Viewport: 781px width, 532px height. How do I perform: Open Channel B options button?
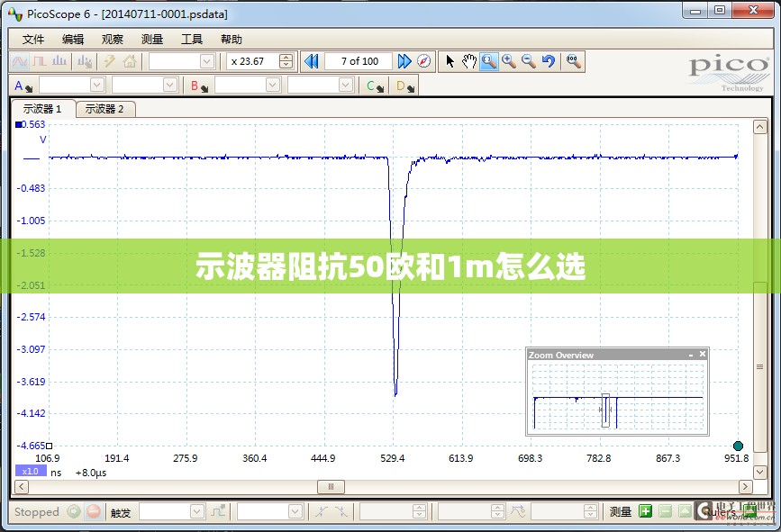click(x=199, y=86)
